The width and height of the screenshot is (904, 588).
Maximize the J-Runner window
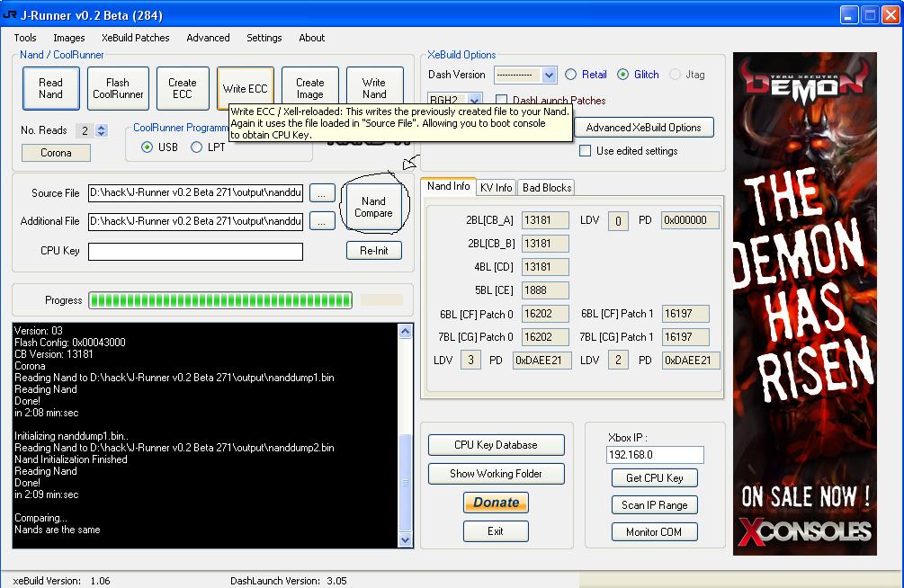click(x=870, y=15)
